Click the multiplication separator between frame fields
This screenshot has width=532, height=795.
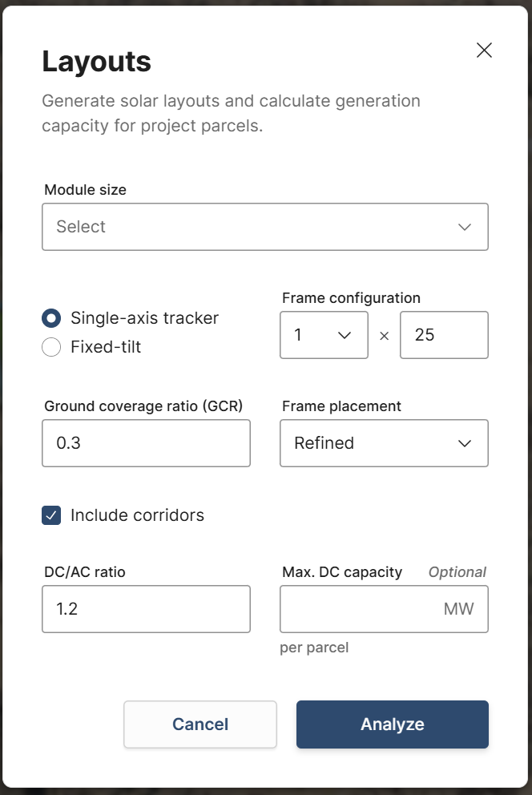[x=385, y=335]
